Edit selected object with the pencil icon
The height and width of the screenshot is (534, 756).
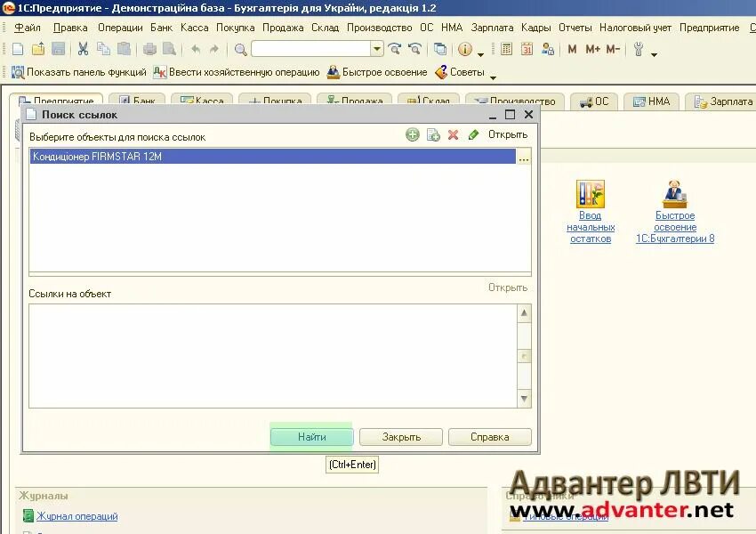coord(474,133)
